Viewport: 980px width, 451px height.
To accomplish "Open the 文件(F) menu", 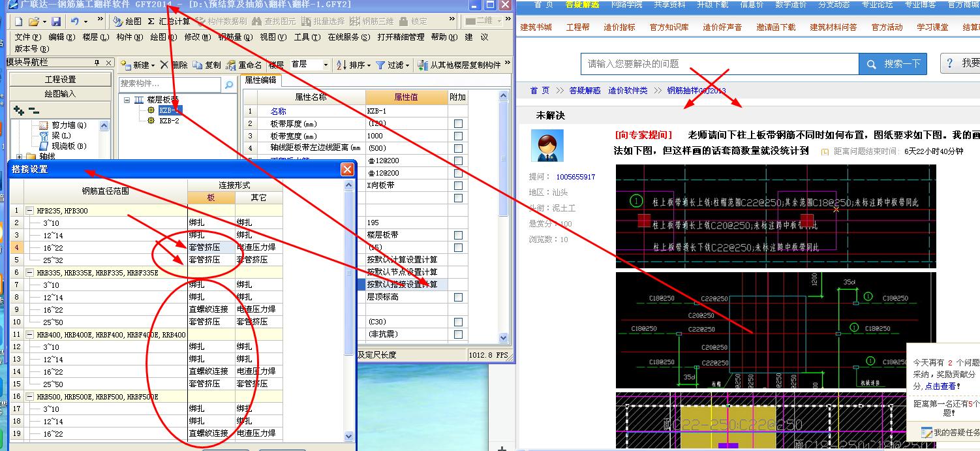I will (x=28, y=37).
